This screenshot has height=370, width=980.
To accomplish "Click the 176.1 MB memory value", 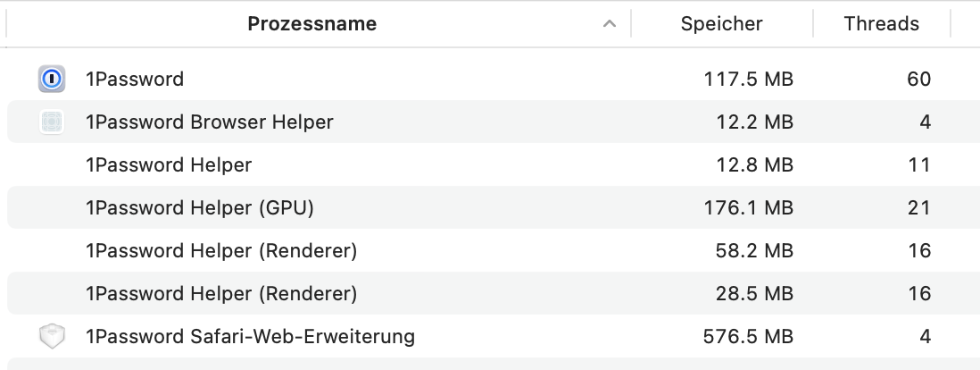I will 748,208.
